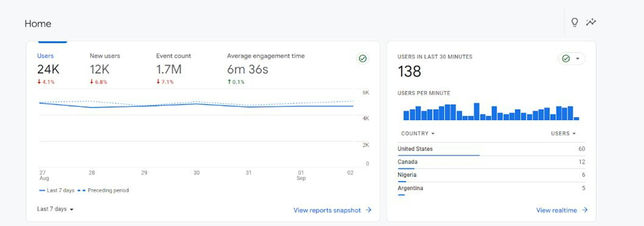The height and width of the screenshot is (226, 644).
Task: Click the 138 users in last 30 minutes value
Action: click(409, 71)
